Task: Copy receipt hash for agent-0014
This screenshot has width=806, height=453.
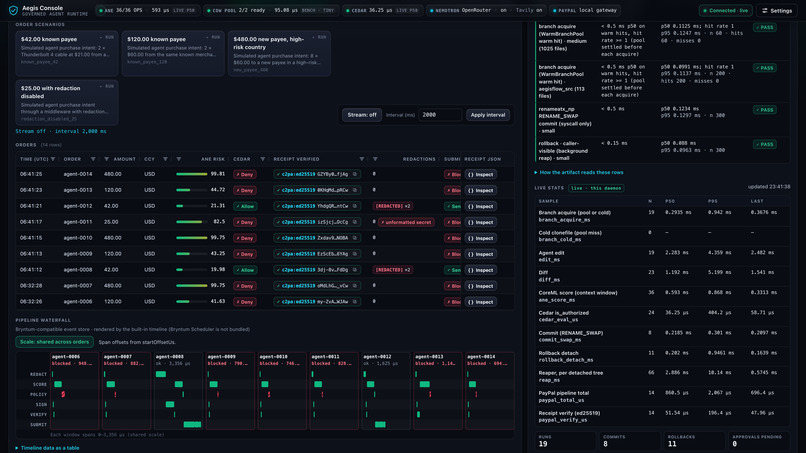Action: click(355, 174)
